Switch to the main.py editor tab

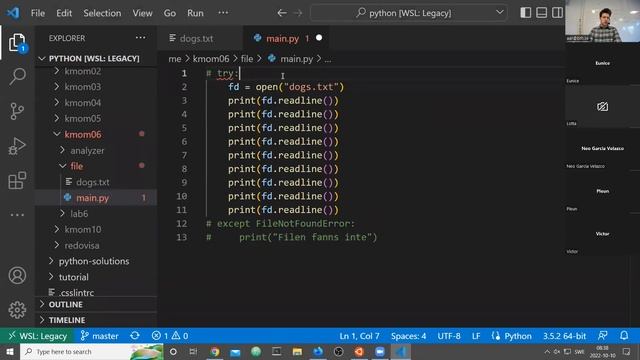click(286, 38)
